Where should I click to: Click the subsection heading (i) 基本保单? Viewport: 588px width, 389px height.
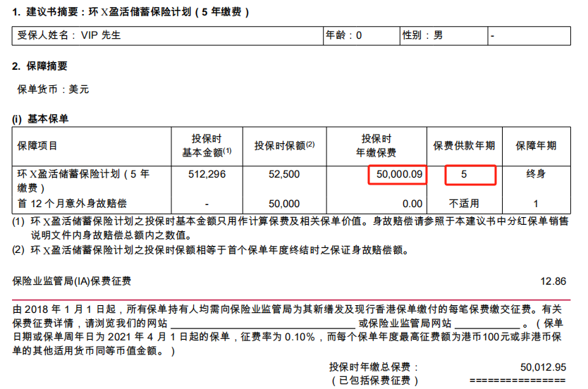tap(40, 119)
